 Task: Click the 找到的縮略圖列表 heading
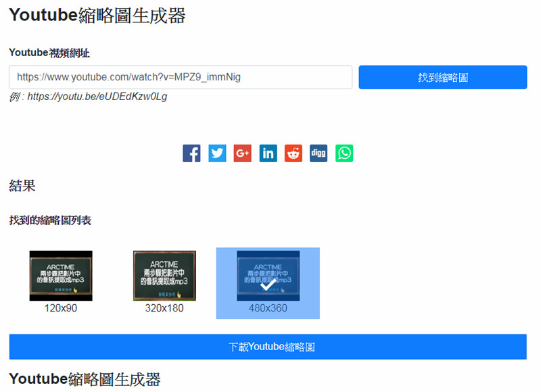(50, 220)
